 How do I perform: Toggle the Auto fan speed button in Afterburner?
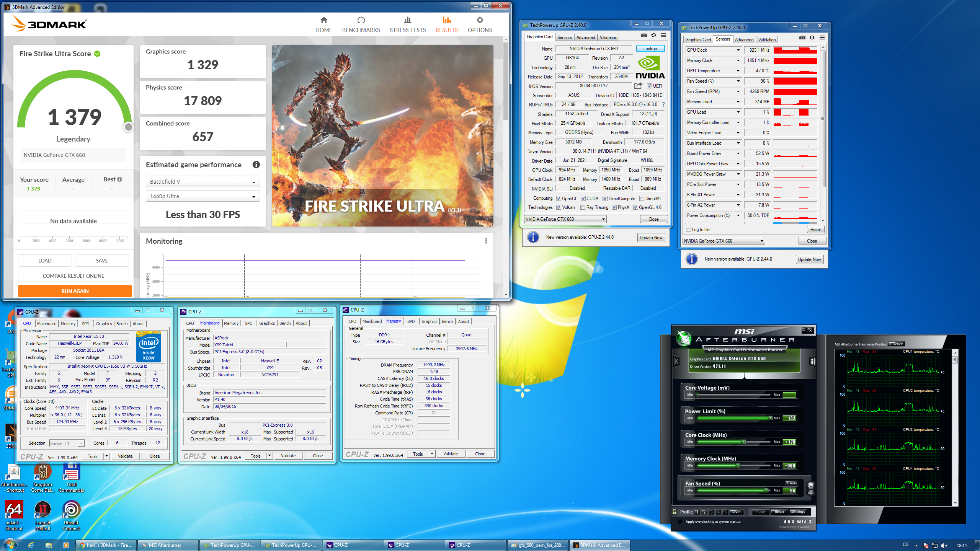(x=791, y=483)
